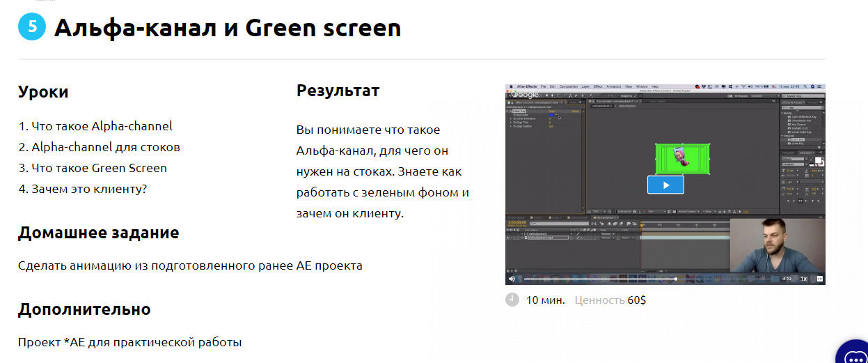Select the green screen footage in preview
This screenshot has width=868, height=363.
click(x=682, y=157)
